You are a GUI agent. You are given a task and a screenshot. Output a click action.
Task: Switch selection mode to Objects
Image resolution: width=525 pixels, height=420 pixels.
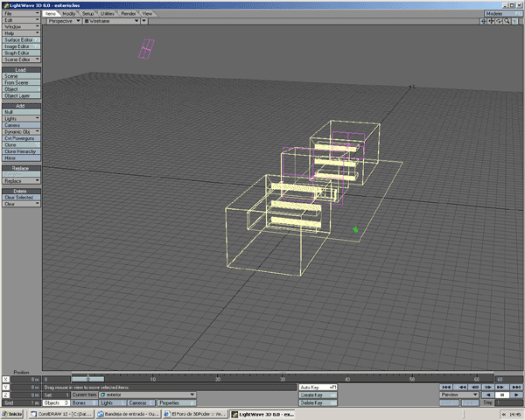coord(56,402)
